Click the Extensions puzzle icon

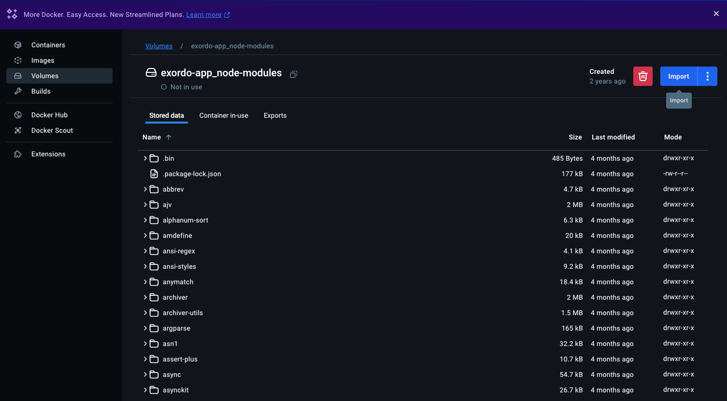point(18,154)
